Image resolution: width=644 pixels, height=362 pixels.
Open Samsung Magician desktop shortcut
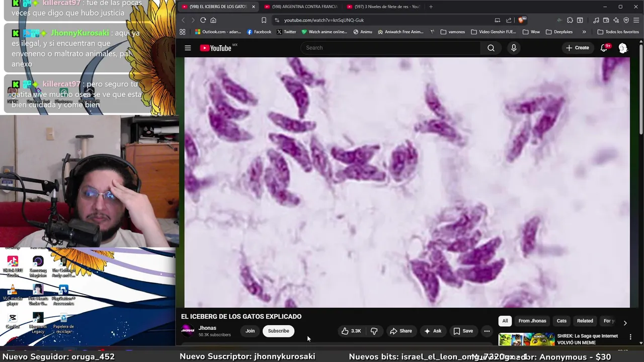coord(38,266)
